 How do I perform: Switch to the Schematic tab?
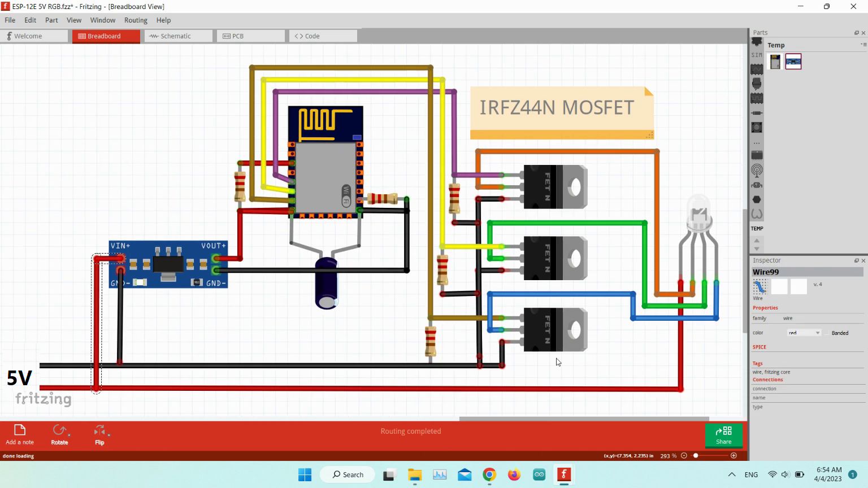pos(176,36)
